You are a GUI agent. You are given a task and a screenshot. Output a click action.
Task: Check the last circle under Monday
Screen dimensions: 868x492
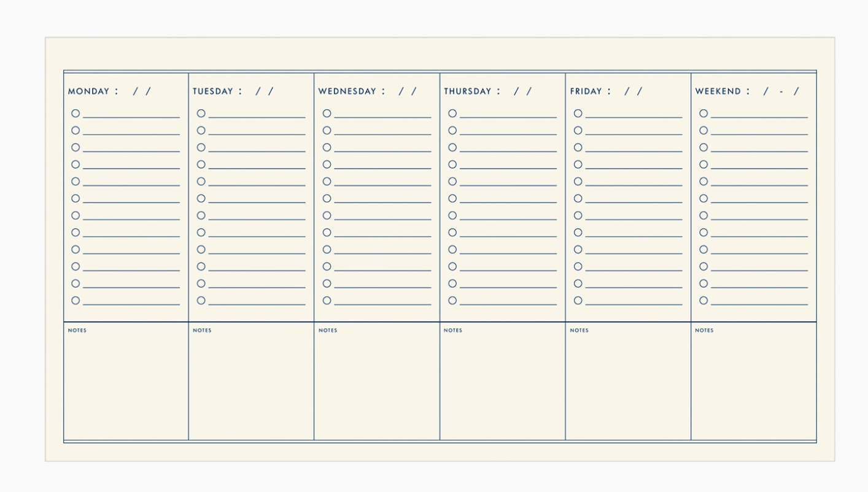point(76,301)
